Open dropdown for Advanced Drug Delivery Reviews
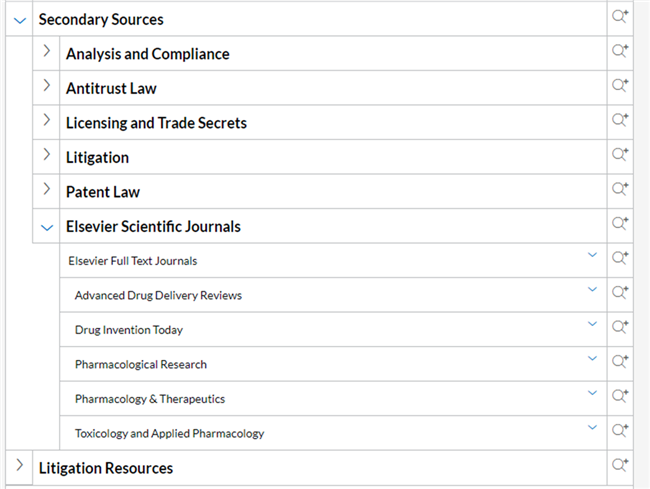The image size is (650, 489). pyautogui.click(x=592, y=289)
